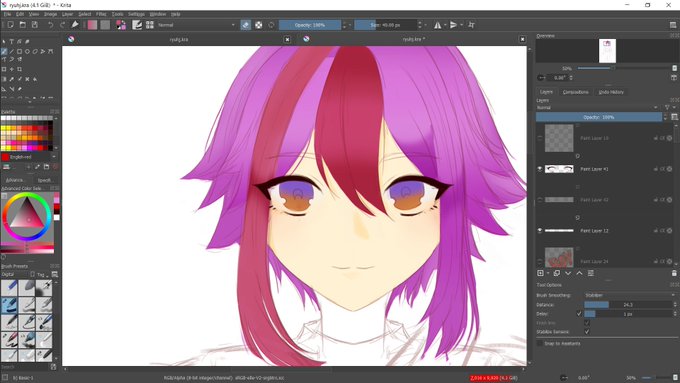Select the Freehand Brush tool
This screenshot has width=680, height=383.
pyautogui.click(x=4, y=51)
